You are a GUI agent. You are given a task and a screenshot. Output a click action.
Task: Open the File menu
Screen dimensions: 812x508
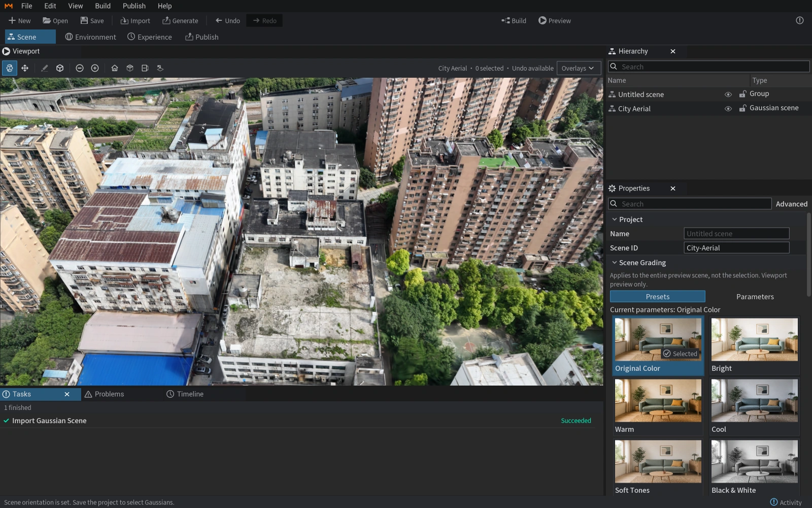coord(27,6)
